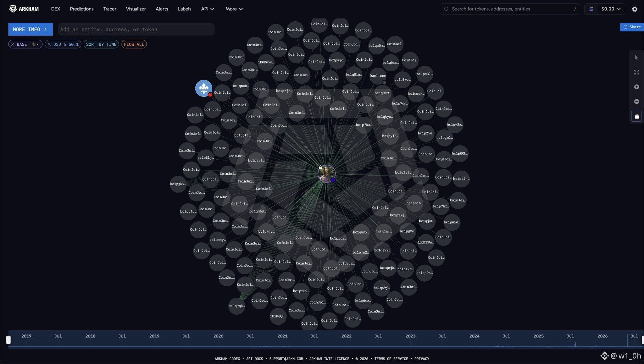Select the bc1pyl6… address node
Screen dimensions: 644x364
390,136
